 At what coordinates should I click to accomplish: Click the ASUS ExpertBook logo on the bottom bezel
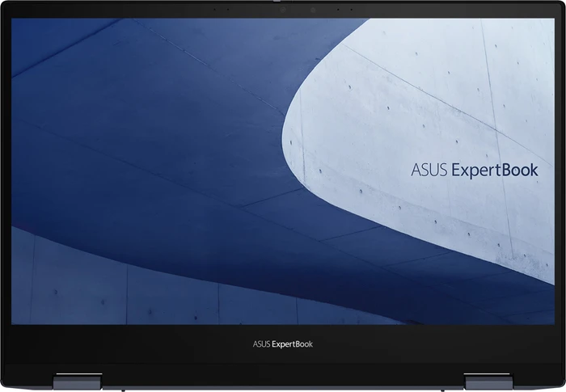283,344
